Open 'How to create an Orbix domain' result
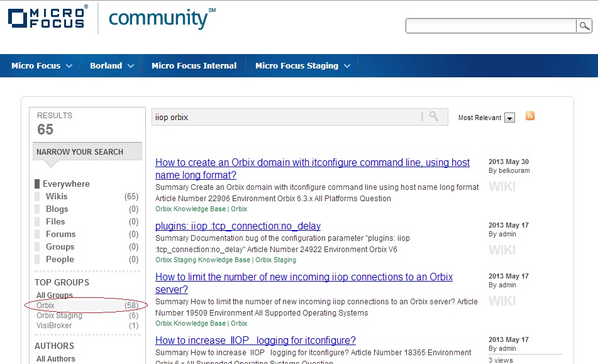The height and width of the screenshot is (364, 598). point(313,168)
